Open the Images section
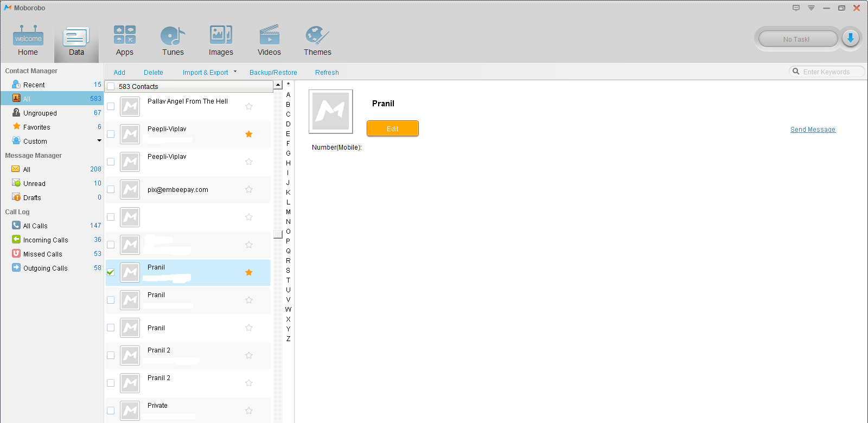The height and width of the screenshot is (423, 868). [221, 41]
